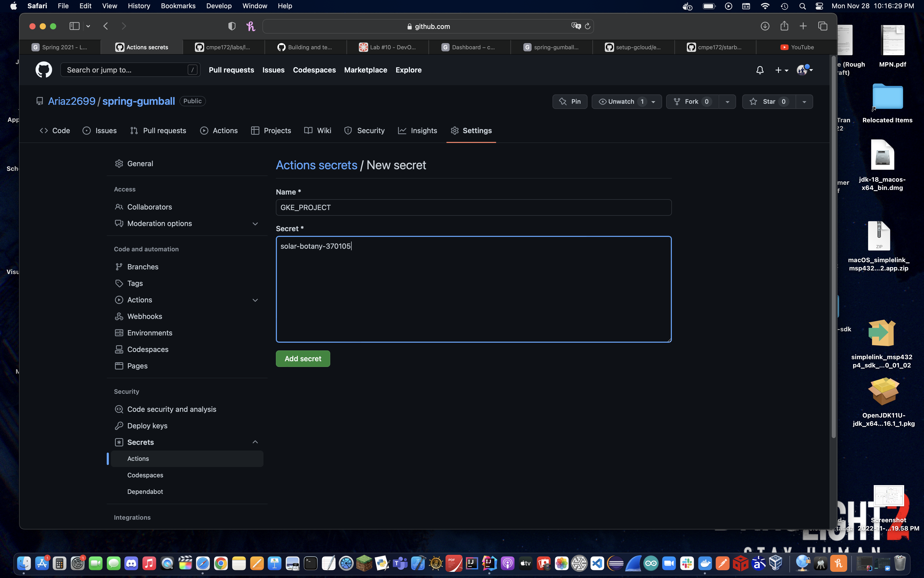
Task: Open the repository Code tab
Action: click(x=55, y=131)
